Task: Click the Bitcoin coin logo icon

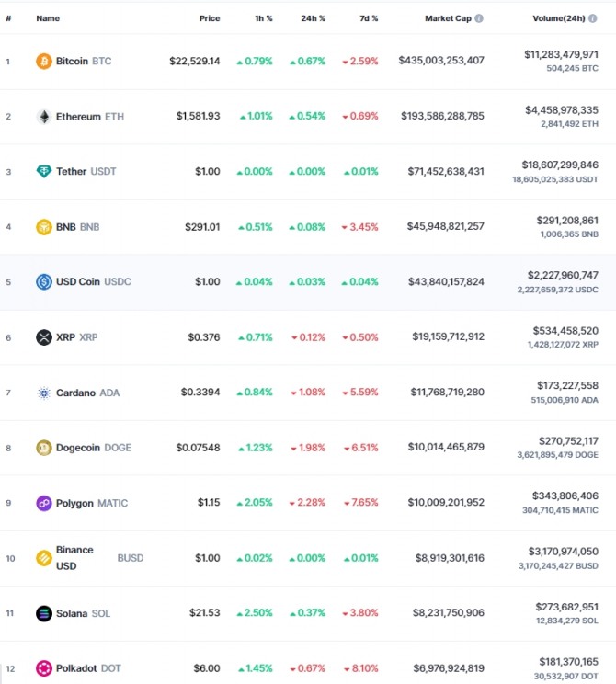Action: click(x=44, y=61)
